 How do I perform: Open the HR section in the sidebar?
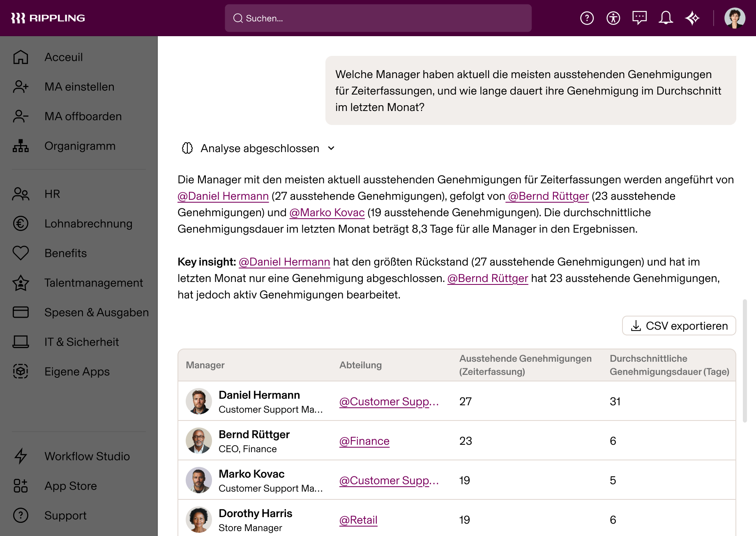(20, 194)
